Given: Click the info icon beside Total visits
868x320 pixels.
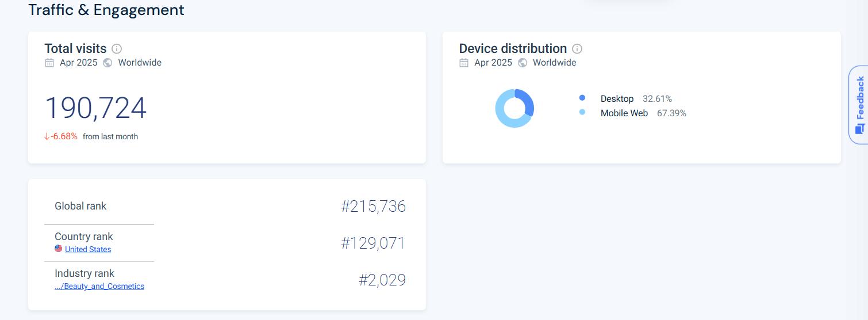Looking at the screenshot, I should (x=117, y=49).
